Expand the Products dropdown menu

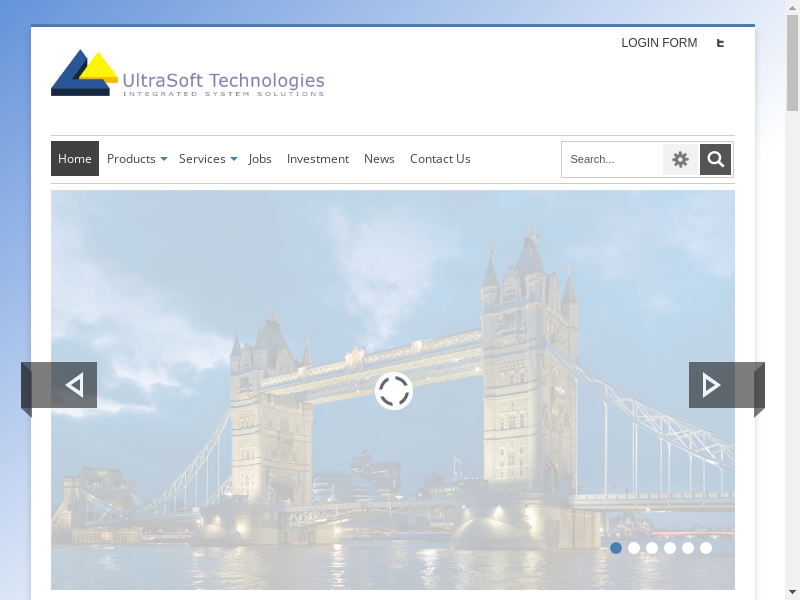tap(137, 159)
